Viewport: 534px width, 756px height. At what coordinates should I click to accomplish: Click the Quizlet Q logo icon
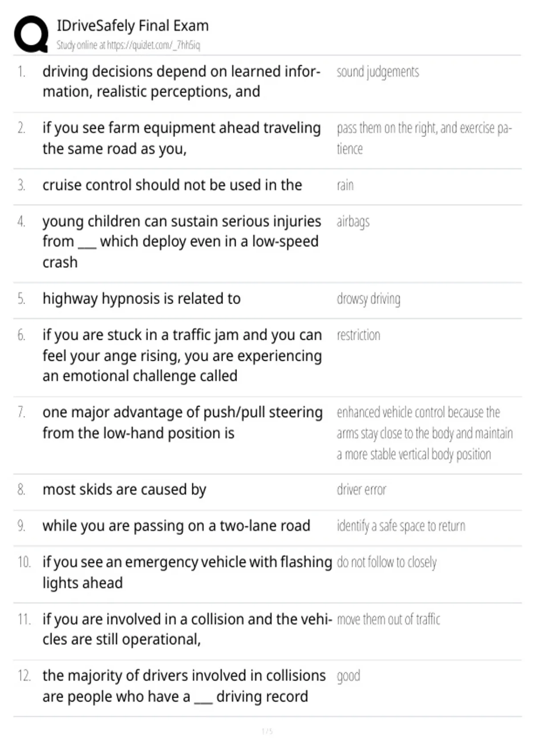point(31,34)
